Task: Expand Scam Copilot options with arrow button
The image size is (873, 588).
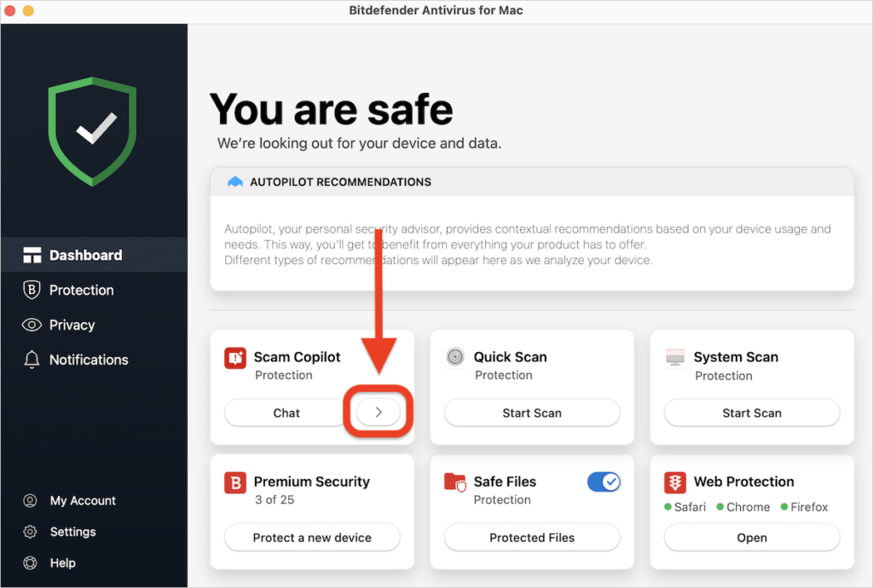Action: pyautogui.click(x=379, y=412)
